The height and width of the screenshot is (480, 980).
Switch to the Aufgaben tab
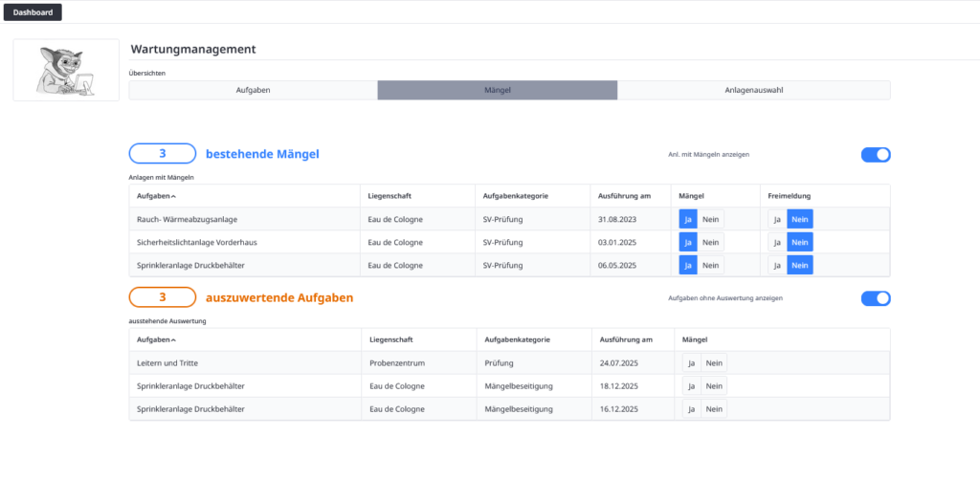pyautogui.click(x=253, y=90)
